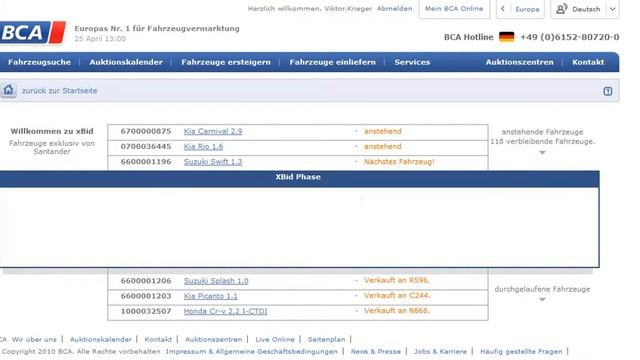Open Mein BCA Online
Image resolution: width=640 pixels, height=360 pixels.
click(x=454, y=9)
